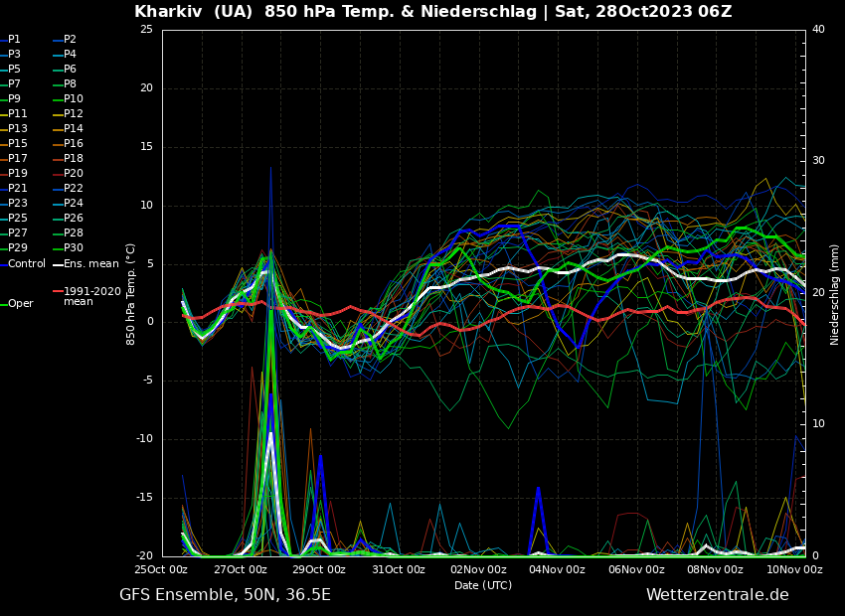Click the Date (UTC) axis label
845x616 pixels.
(x=483, y=585)
